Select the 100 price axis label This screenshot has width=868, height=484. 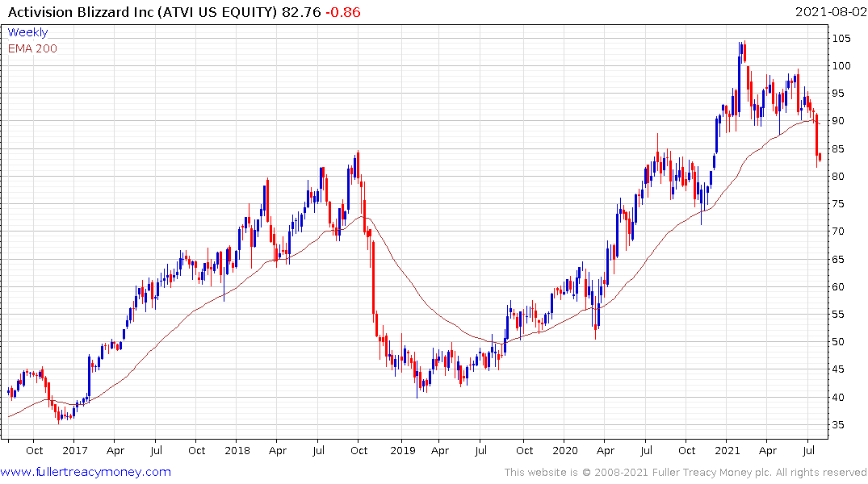tap(841, 66)
